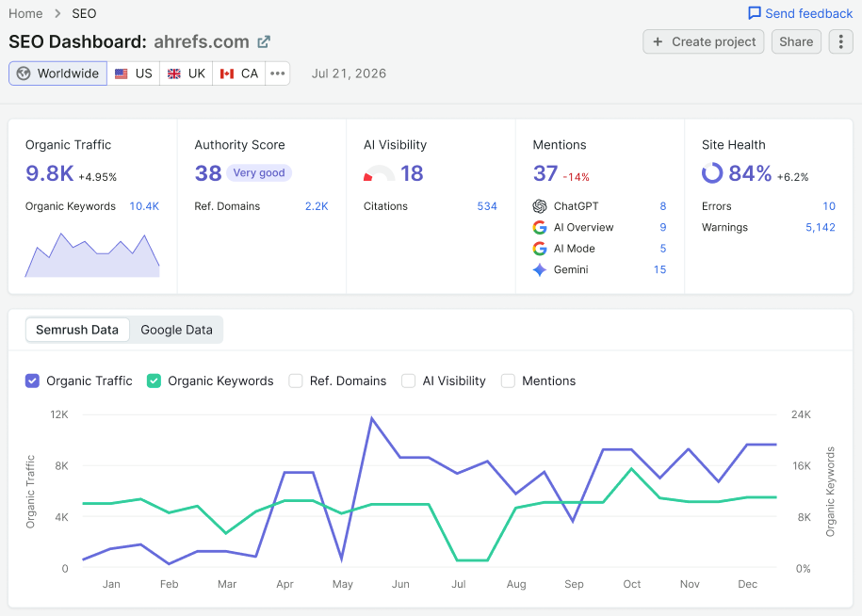The image size is (862, 616).
Task: Open the three-dot more options menu
Action: (840, 41)
